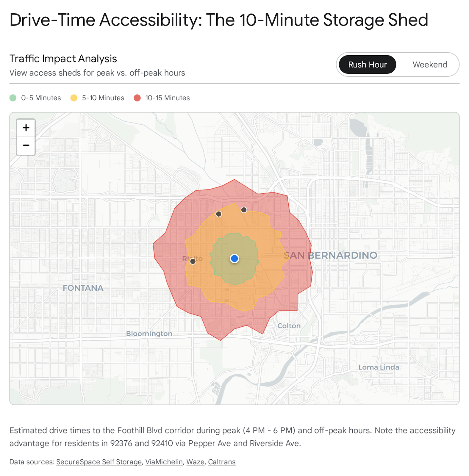Click the 10-15 Minutes legend text
The height and width of the screenshot is (476, 469).
tap(168, 98)
